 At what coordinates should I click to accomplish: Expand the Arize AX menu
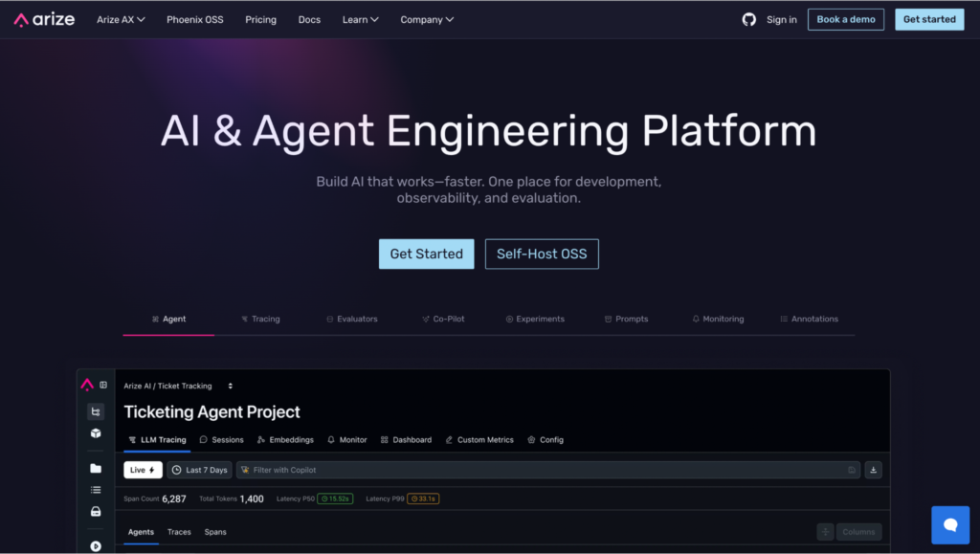[x=121, y=19]
